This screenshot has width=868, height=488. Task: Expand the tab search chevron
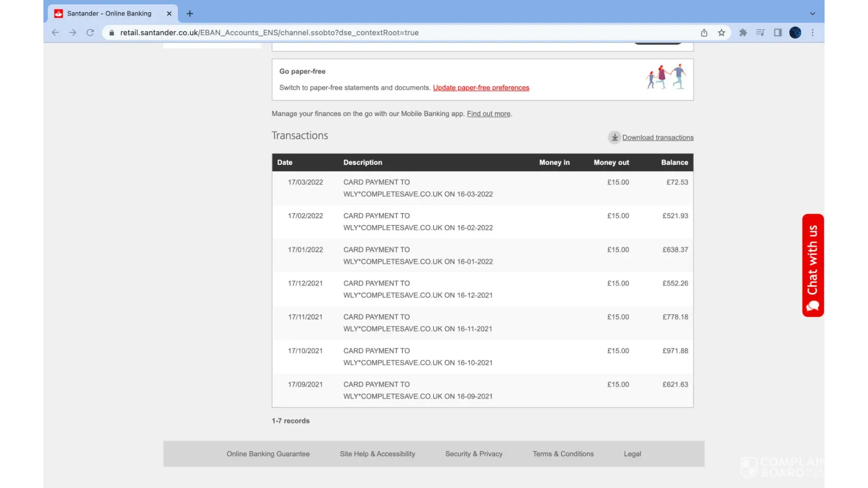812,14
